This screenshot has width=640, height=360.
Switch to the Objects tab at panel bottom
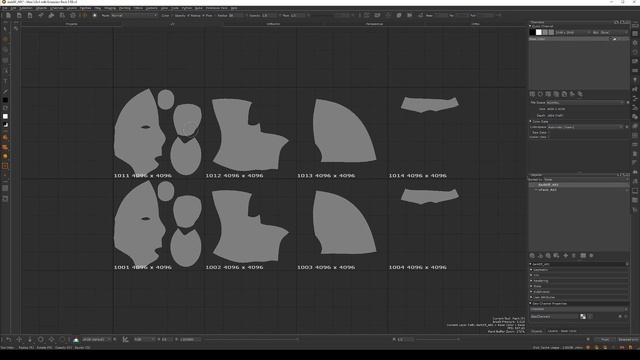[536, 331]
